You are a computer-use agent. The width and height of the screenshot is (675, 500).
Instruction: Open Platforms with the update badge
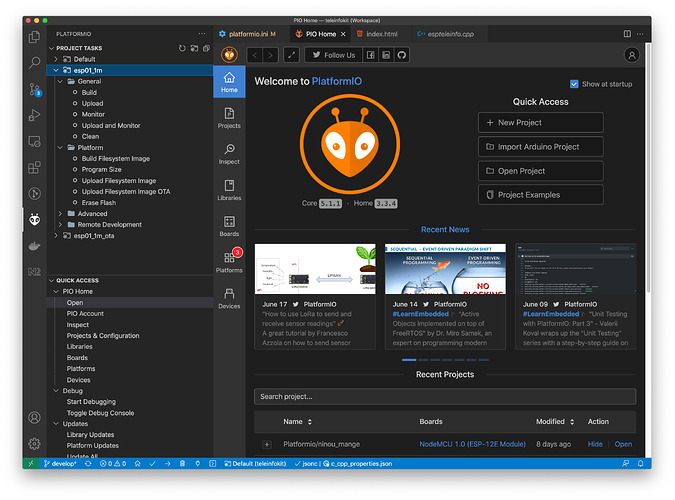[229, 262]
